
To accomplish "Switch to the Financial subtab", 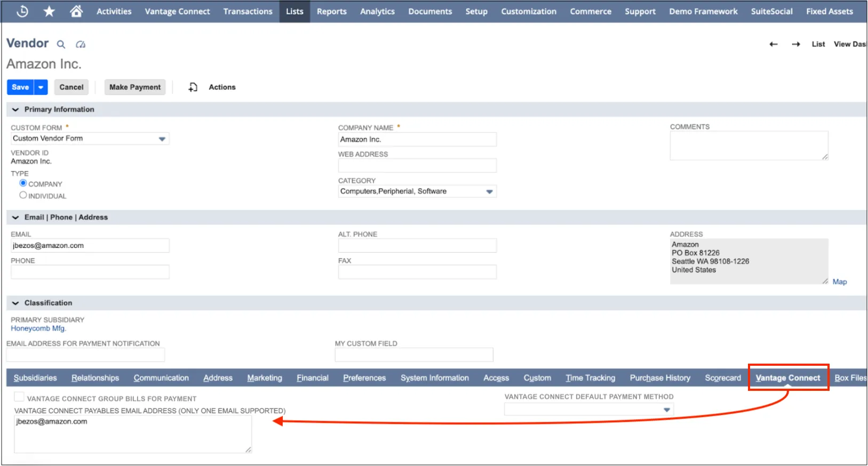I will (x=313, y=377).
